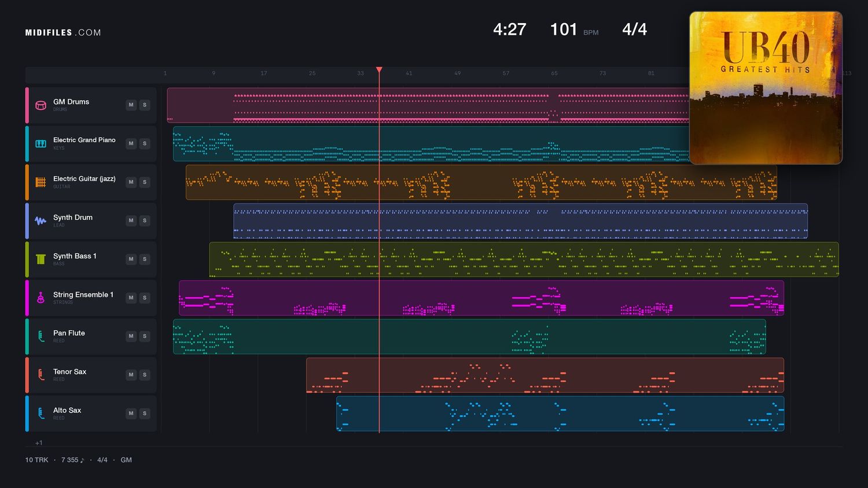
Task: Click the 10 TRK count in footer
Action: click(36, 460)
